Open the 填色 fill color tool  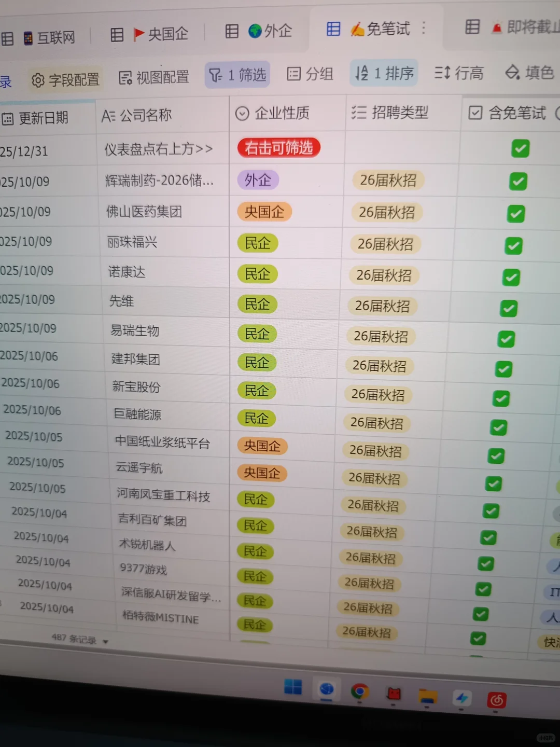point(530,72)
